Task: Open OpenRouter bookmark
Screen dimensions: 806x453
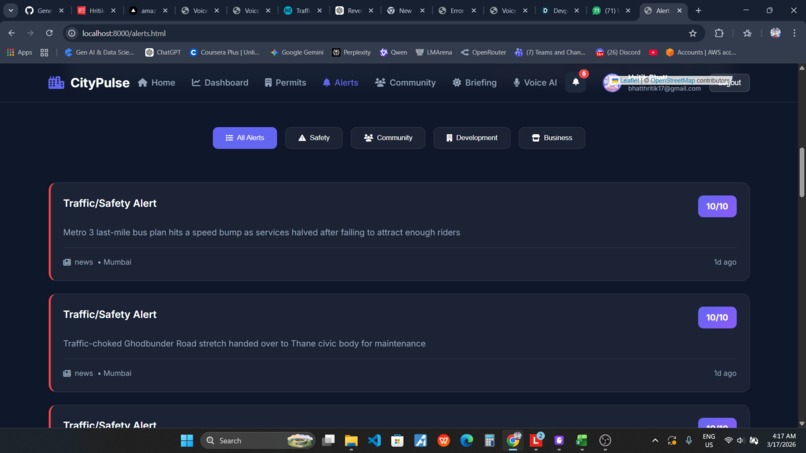Action: [x=484, y=52]
